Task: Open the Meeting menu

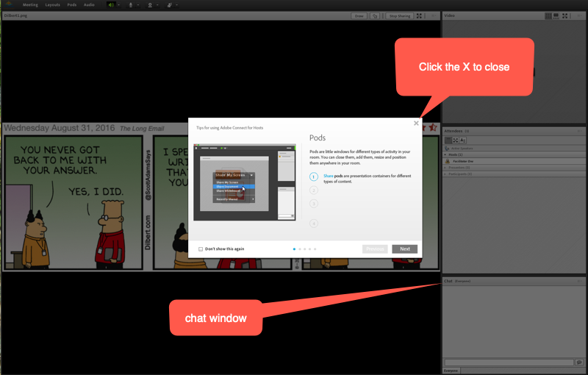Action: click(30, 4)
